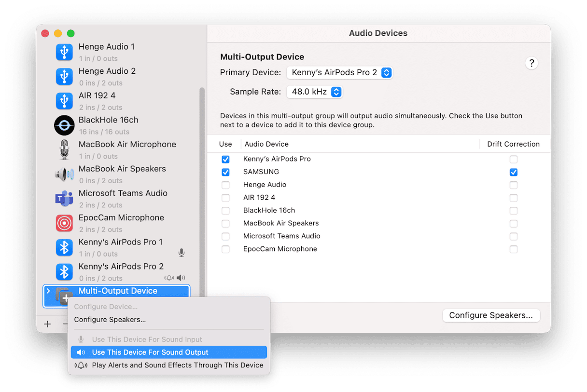Check Use for Microsoft Teams Audio
The image size is (587, 392).
pos(225,236)
